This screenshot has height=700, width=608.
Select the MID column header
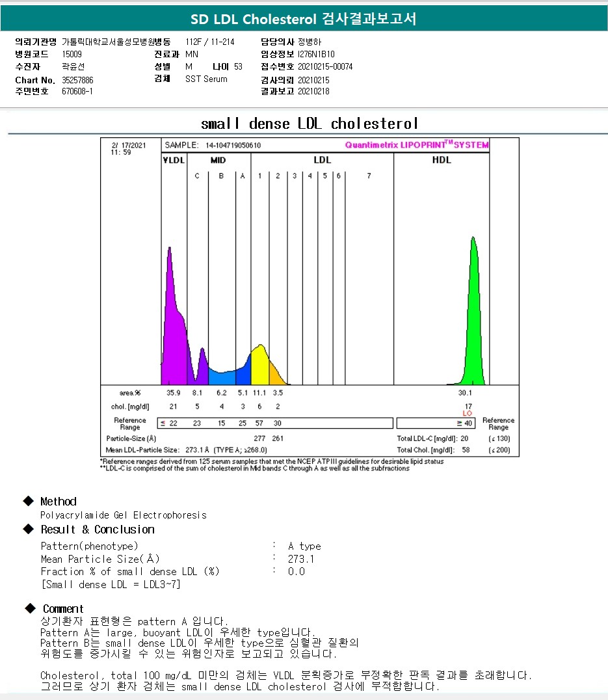[x=218, y=160]
